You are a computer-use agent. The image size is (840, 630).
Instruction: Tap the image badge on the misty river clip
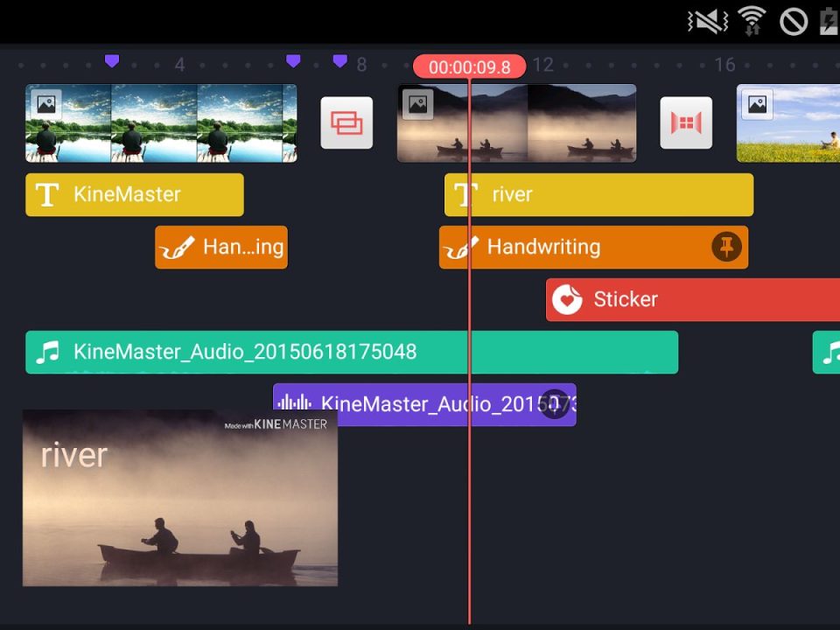coord(419,103)
